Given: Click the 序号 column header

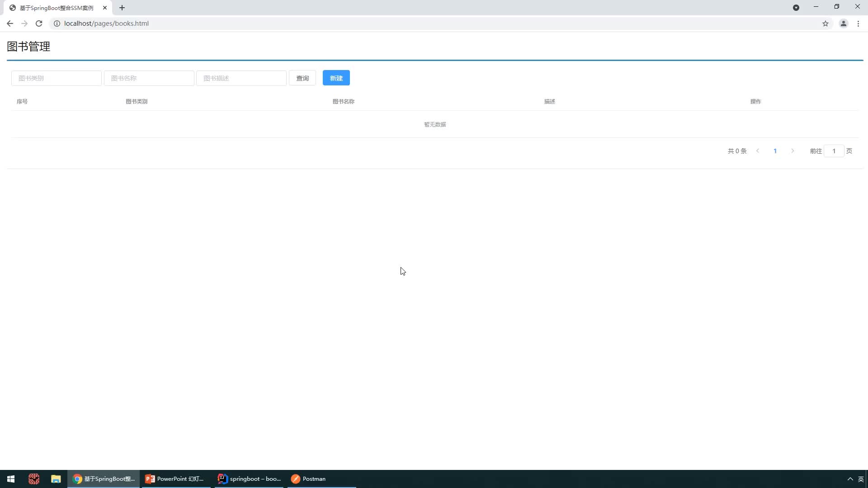Looking at the screenshot, I should [x=22, y=102].
